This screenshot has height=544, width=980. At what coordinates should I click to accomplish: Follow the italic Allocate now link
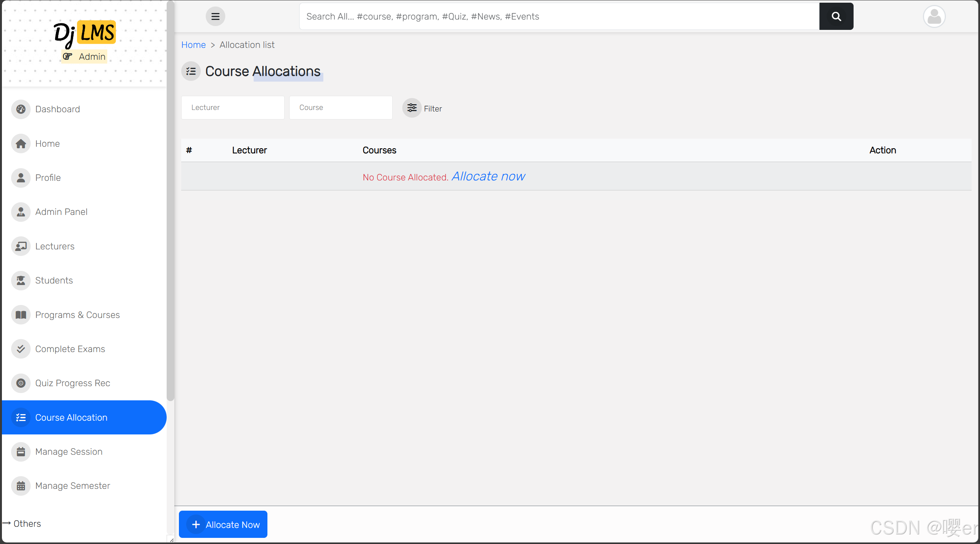[488, 176]
